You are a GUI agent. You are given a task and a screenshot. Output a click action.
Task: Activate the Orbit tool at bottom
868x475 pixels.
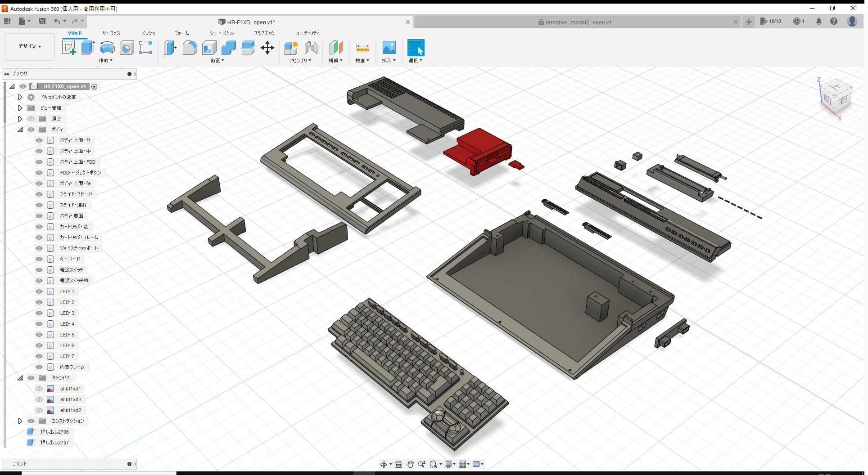tap(384, 464)
